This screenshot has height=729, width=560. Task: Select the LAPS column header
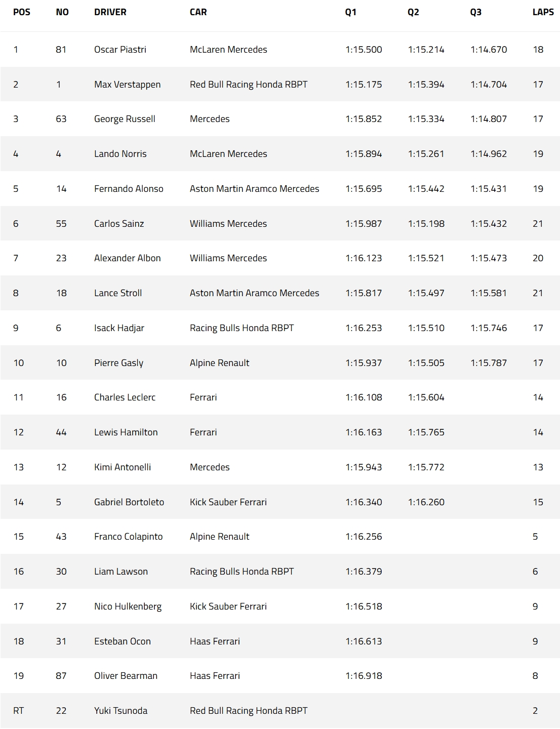[543, 12]
